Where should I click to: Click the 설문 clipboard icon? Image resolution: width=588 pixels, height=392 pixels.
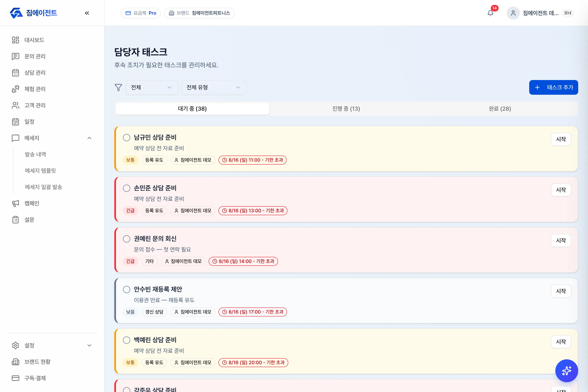[x=16, y=220]
